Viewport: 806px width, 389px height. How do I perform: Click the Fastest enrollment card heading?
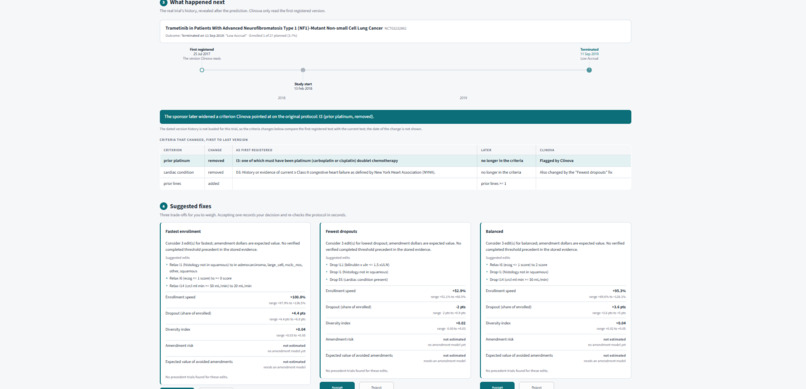(183, 232)
